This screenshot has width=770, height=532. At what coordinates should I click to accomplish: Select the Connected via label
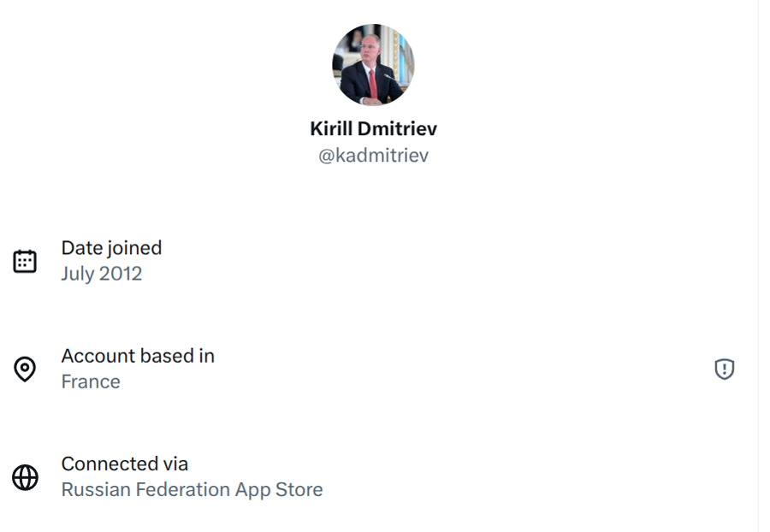[125, 464]
